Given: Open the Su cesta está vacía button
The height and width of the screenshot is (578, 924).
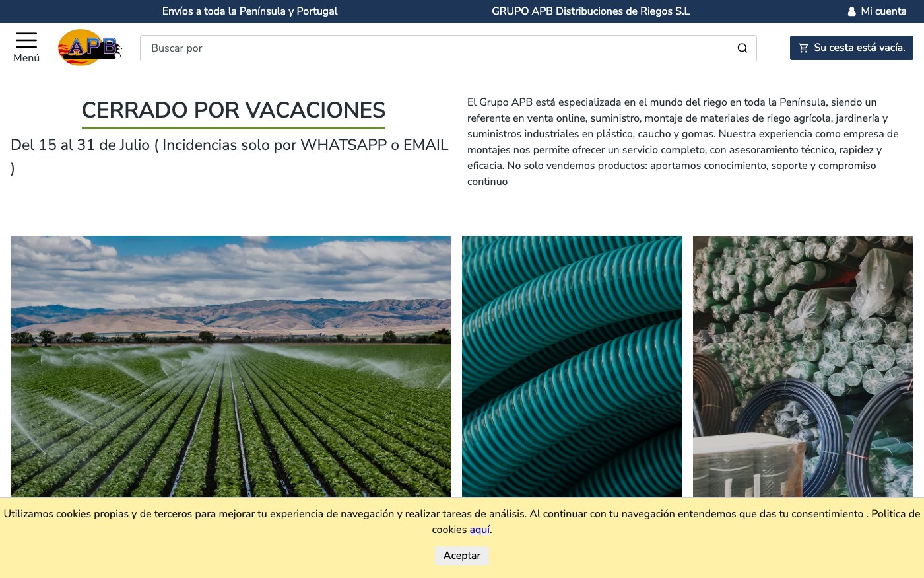Looking at the screenshot, I should pyautogui.click(x=851, y=48).
